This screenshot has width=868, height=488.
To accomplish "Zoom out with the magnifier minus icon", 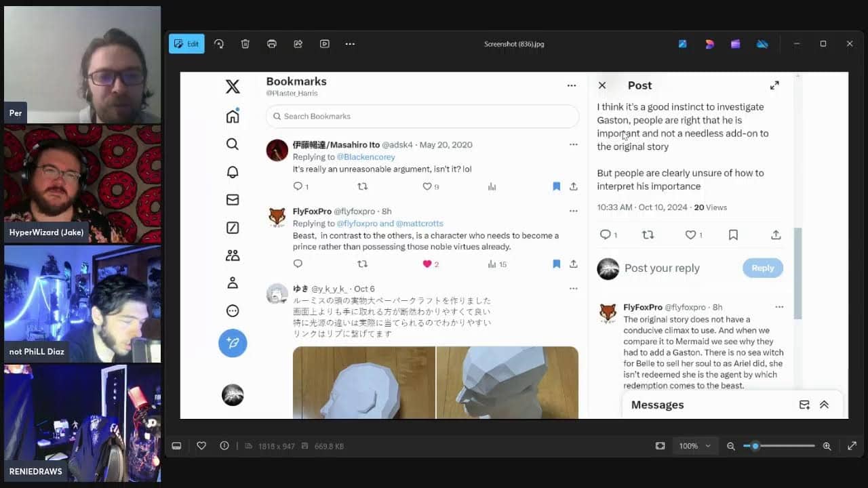I will point(731,446).
